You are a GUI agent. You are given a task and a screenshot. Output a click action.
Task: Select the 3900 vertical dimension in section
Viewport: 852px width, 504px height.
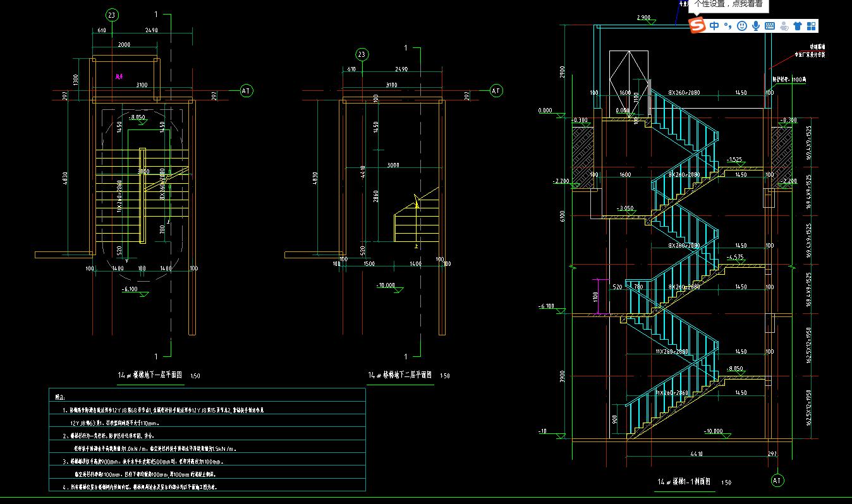[563, 376]
